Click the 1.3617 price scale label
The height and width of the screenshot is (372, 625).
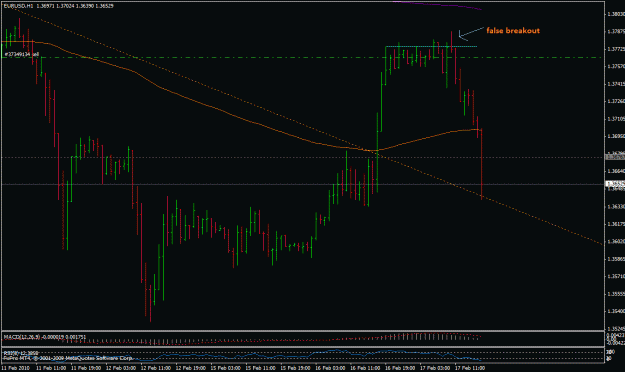(616, 224)
